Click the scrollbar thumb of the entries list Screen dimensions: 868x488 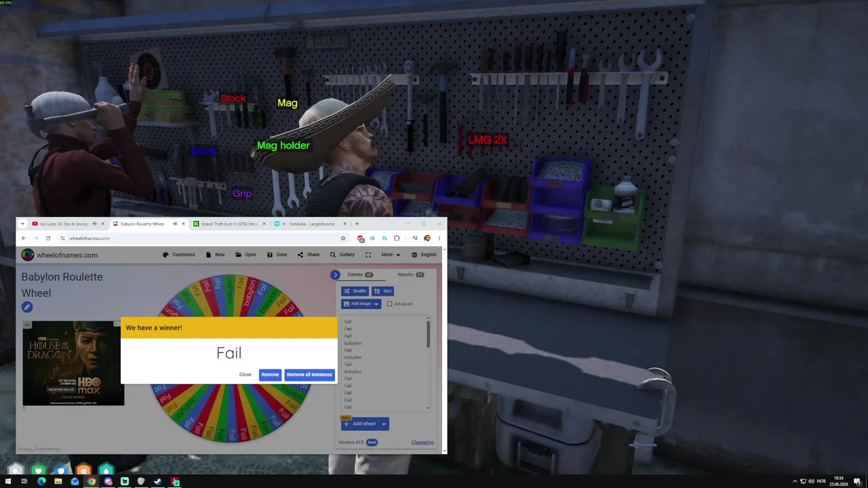428,334
